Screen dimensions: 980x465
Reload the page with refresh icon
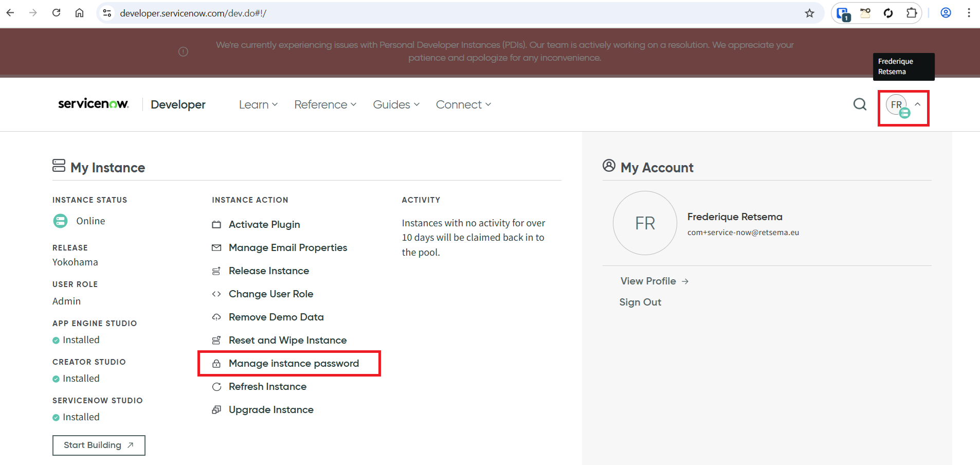tap(57, 13)
